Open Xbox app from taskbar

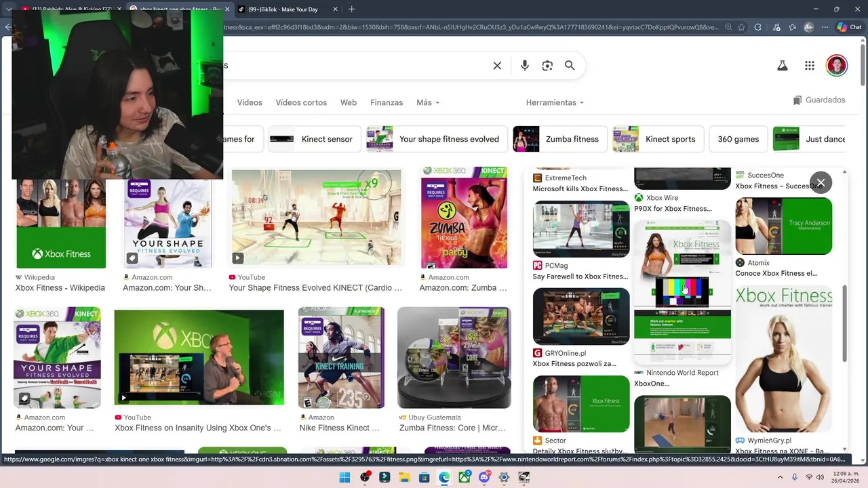(x=465, y=477)
